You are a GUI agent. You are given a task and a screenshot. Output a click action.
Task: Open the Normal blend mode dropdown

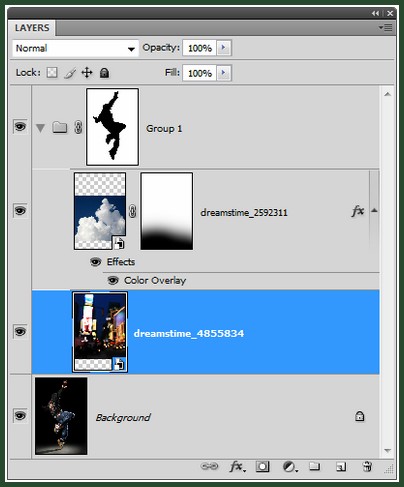point(75,49)
